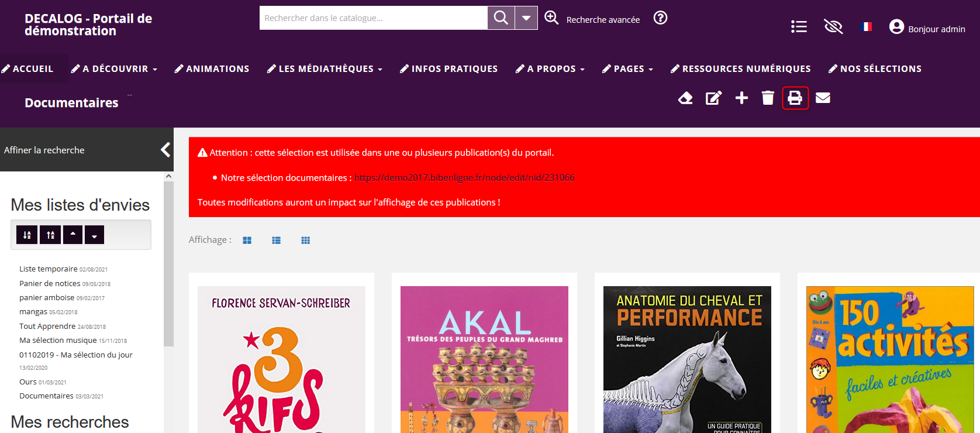
Task: Open the ANIMATIONS menu item
Action: point(218,68)
